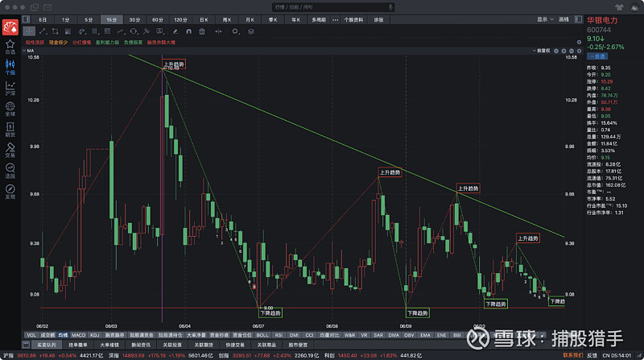Delete drawings with the trash icon
644x360 pixels.
202,31
